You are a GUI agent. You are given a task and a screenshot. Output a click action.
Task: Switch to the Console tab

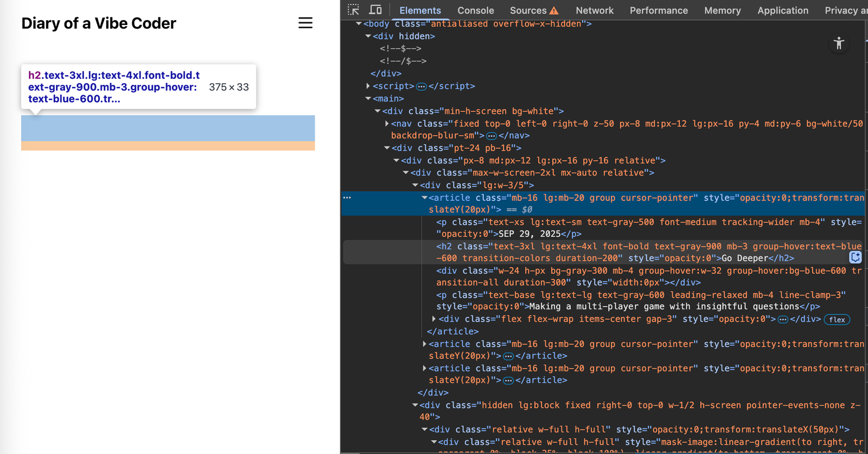(x=475, y=10)
